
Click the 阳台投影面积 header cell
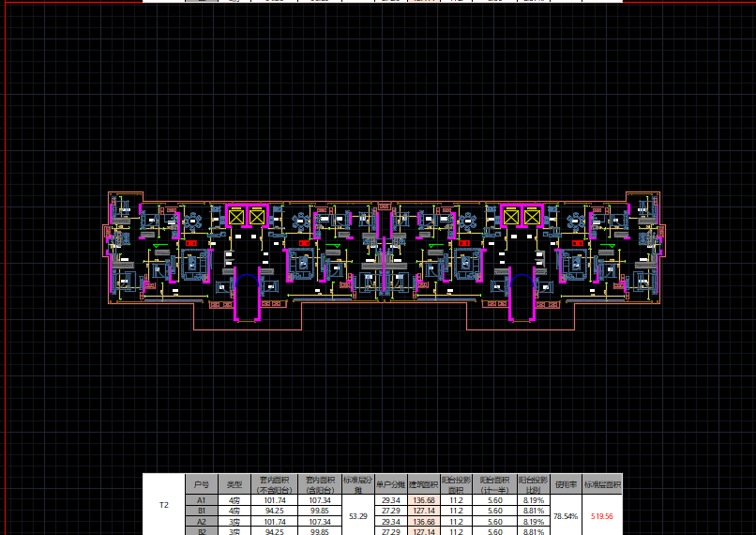coord(456,484)
